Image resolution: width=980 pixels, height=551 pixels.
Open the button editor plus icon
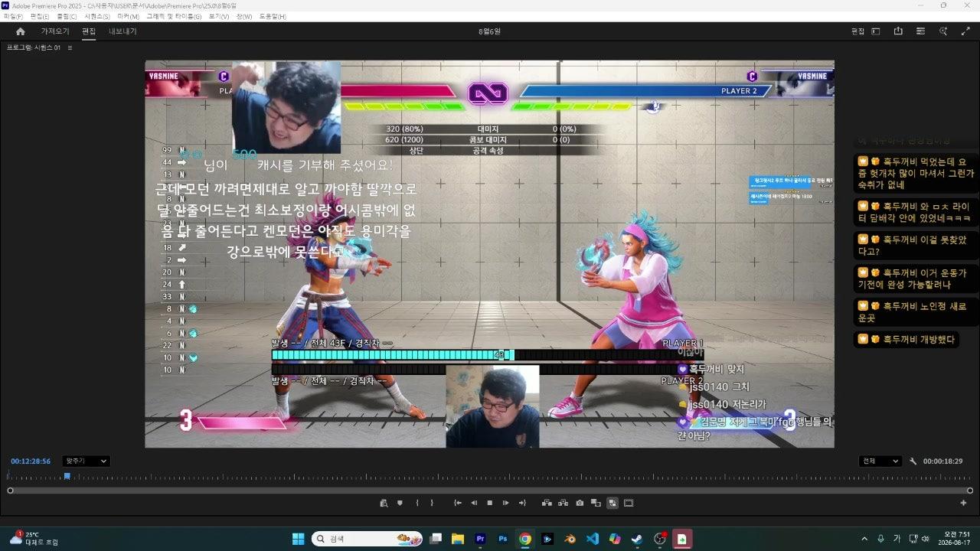coord(963,503)
